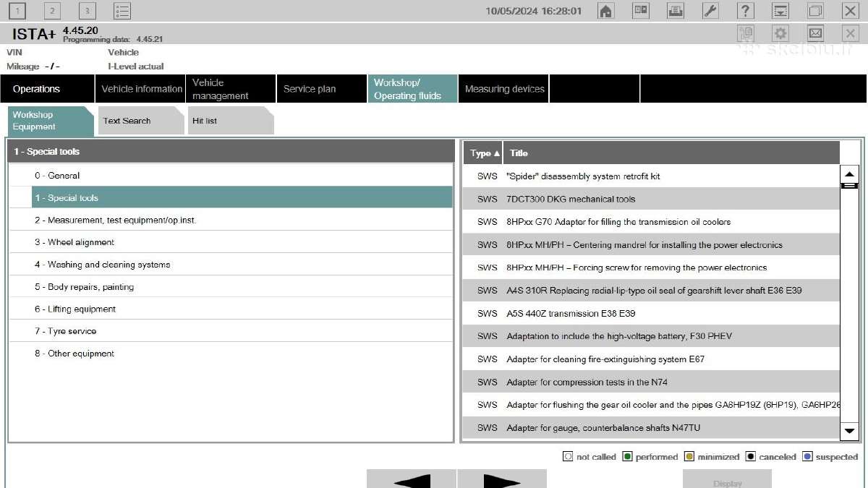Close the session with second-row X icon
The height and width of the screenshot is (488, 868).
tap(850, 33)
